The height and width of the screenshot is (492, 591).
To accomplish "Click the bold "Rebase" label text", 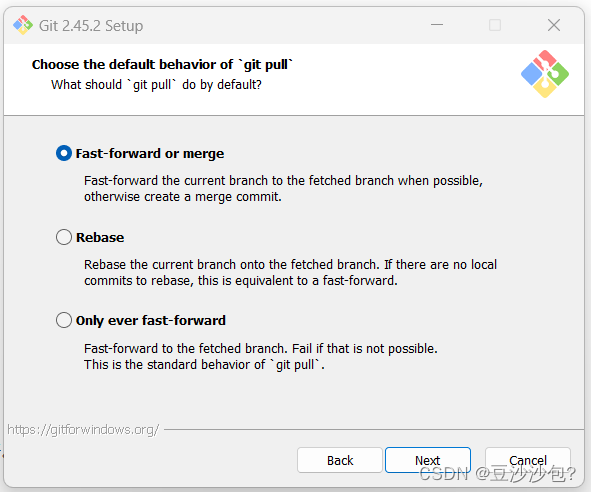I will [100, 238].
